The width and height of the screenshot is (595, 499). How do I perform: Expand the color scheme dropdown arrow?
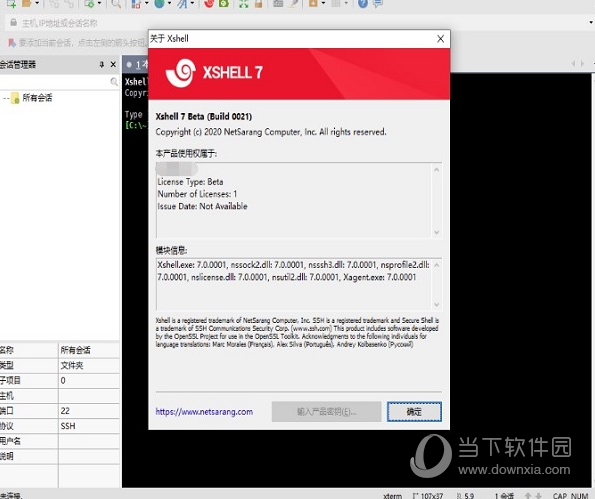(146, 4)
